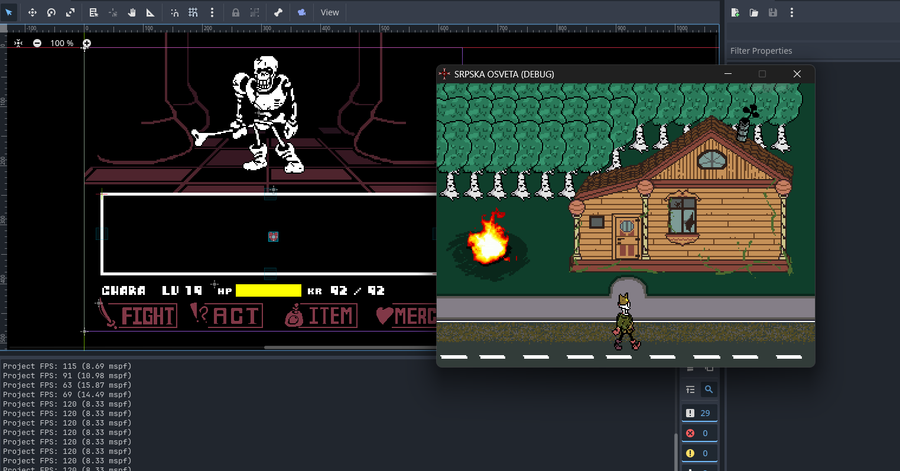Click 'Project FPS: 91 (10.98 mspf)' log line
Image resolution: width=900 pixels, height=471 pixels.
(x=67, y=376)
